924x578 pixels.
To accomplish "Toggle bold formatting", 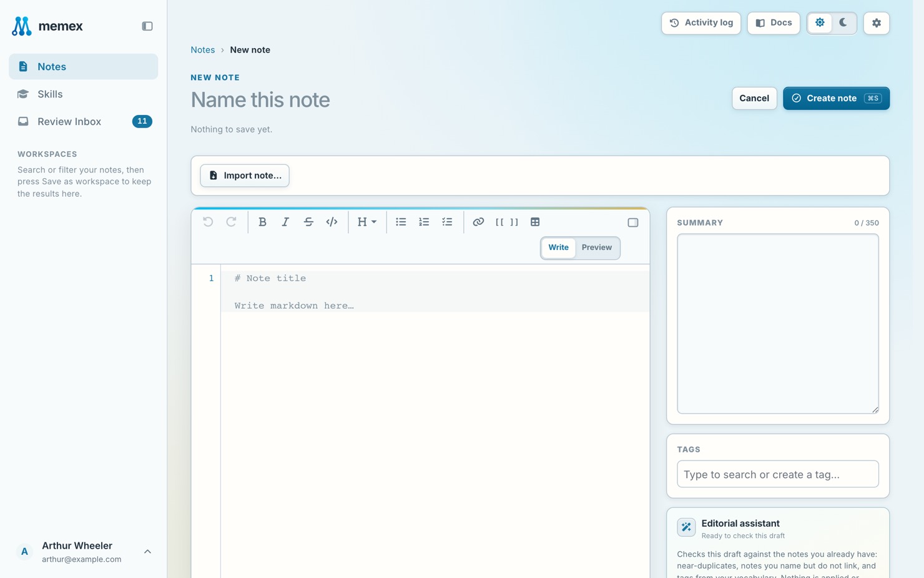I will tap(262, 222).
